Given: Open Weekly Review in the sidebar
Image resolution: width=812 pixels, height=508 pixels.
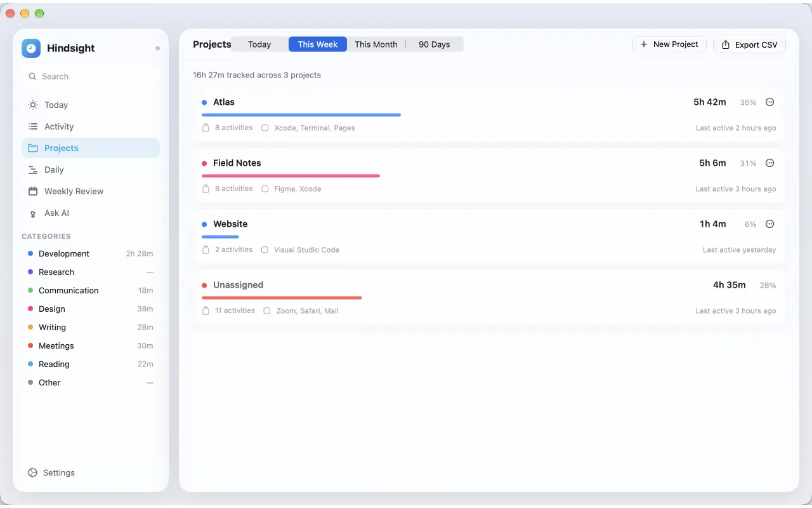Looking at the screenshot, I should click(x=91, y=191).
